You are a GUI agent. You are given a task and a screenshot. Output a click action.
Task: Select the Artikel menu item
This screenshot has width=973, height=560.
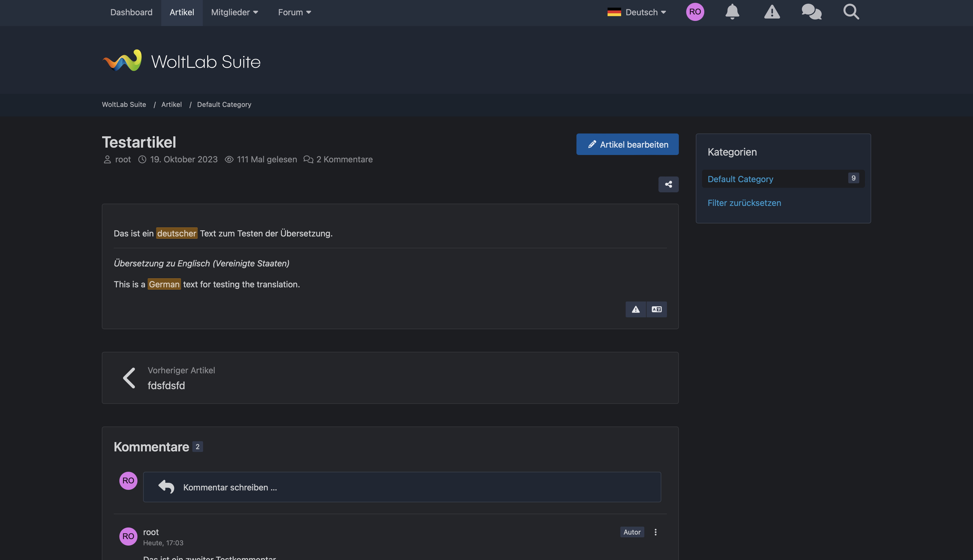click(182, 12)
